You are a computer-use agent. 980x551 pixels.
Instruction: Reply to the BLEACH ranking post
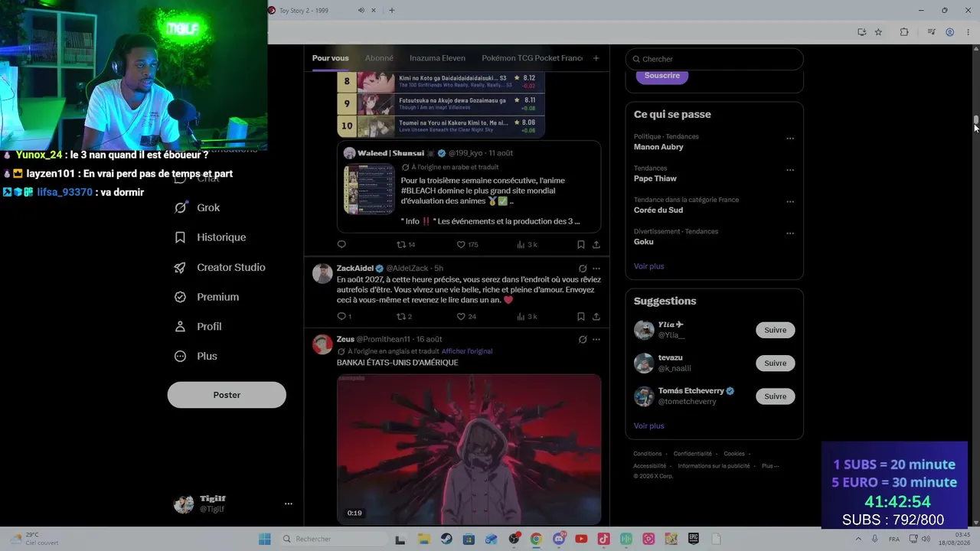pyautogui.click(x=341, y=245)
